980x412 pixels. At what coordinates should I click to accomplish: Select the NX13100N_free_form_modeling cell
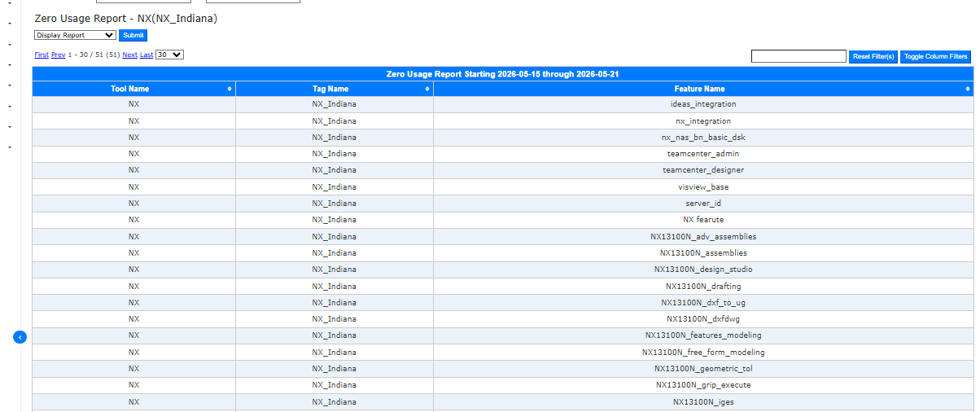(703, 353)
